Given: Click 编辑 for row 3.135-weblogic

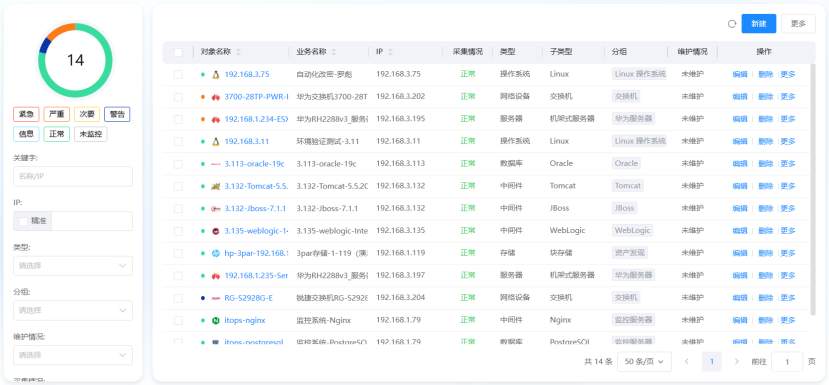Looking at the screenshot, I should pyautogui.click(x=740, y=231).
